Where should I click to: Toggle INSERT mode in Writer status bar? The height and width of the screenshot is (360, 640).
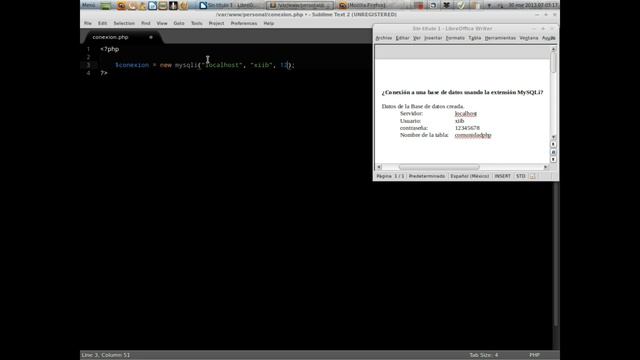pos(502,176)
